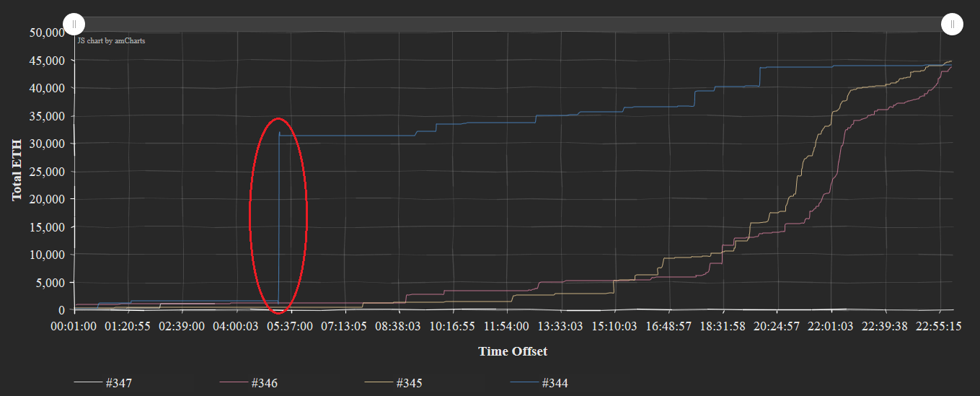Click the 05:37:00 x-axis time label
The height and width of the screenshot is (396, 980).
pyautogui.click(x=291, y=326)
